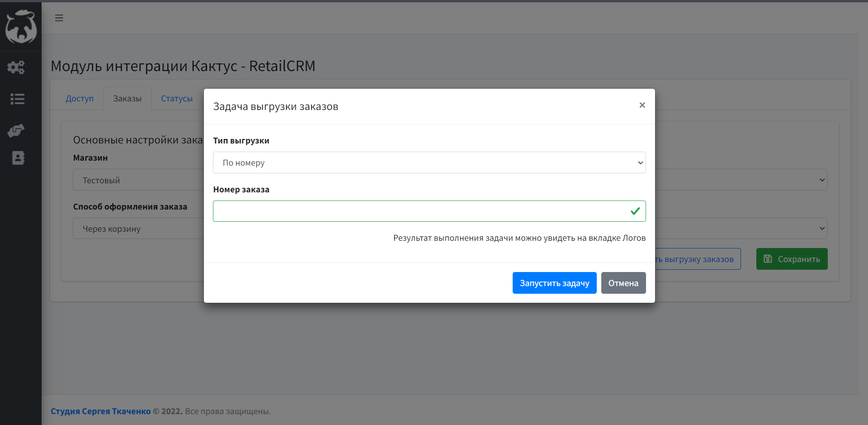Close the modal with X icon
This screenshot has height=425, width=868.
pos(642,105)
